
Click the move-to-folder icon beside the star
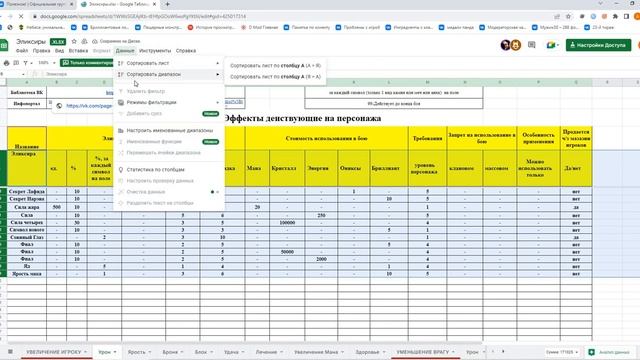tap(84, 42)
